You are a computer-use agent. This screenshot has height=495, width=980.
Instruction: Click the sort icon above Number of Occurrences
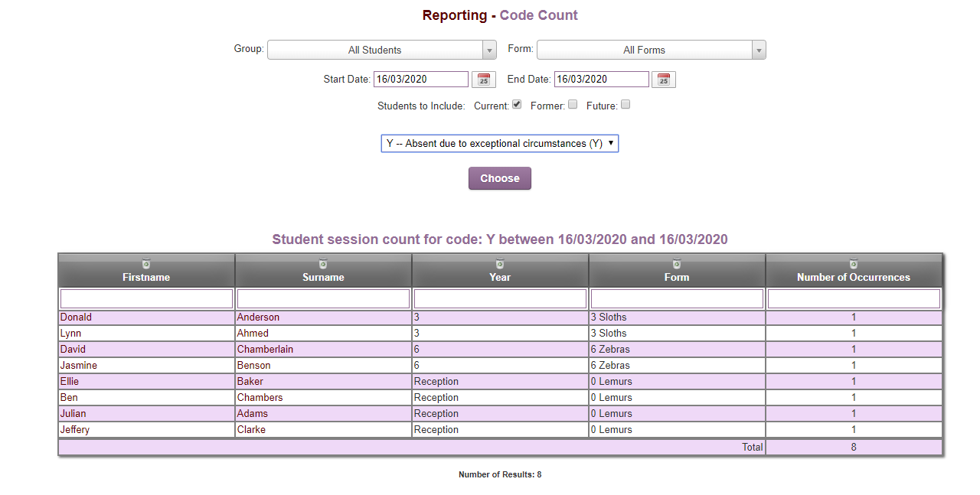click(x=854, y=262)
